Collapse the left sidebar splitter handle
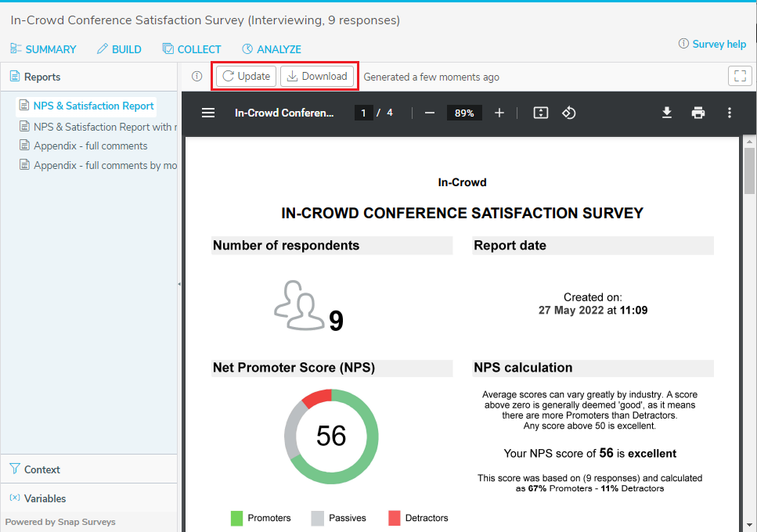Image resolution: width=757 pixels, height=532 pixels. (179, 284)
